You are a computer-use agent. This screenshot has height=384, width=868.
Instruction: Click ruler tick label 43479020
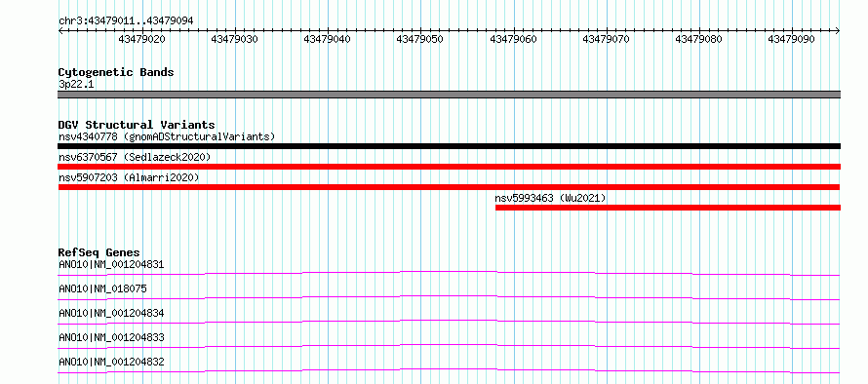(x=142, y=40)
